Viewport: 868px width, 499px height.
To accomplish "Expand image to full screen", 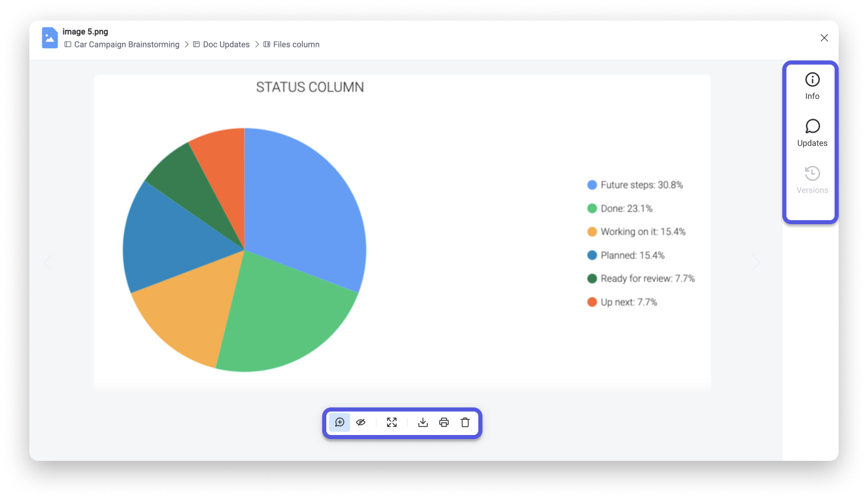I will click(392, 422).
